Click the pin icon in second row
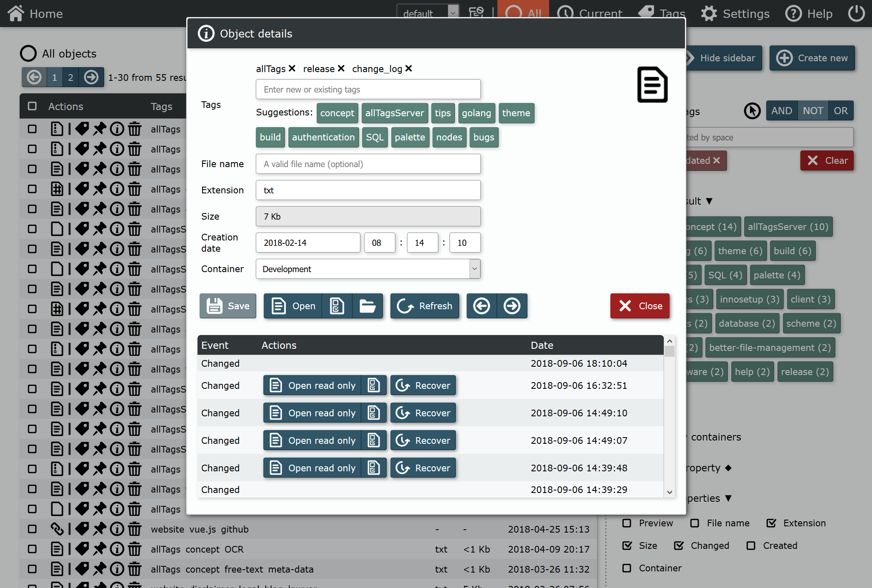Screen dimensions: 872x588 click(x=99, y=149)
